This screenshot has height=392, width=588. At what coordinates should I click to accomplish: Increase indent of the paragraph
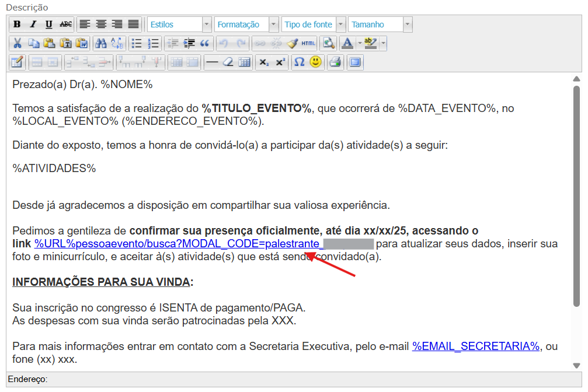pos(189,43)
